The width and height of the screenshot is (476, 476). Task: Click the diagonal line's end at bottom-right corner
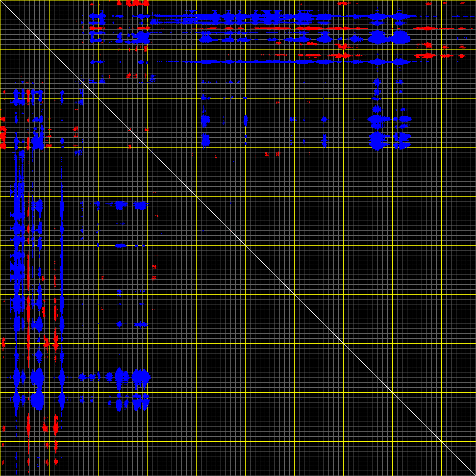[474, 474]
